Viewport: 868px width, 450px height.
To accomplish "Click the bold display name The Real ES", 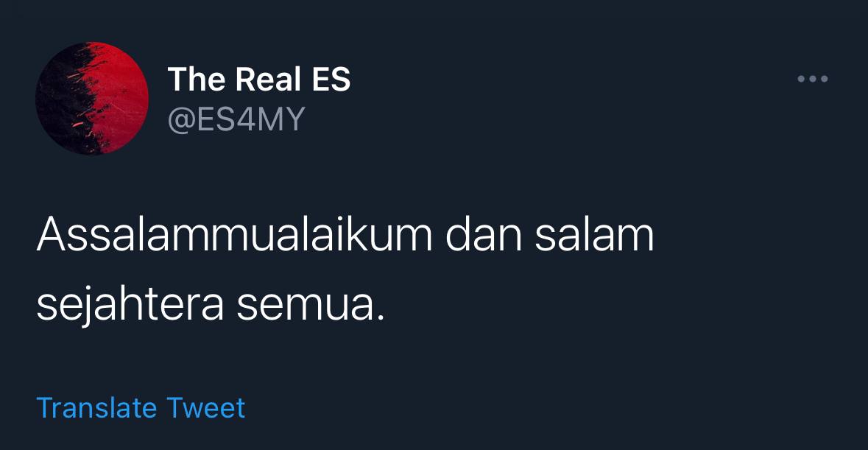I will (x=259, y=79).
